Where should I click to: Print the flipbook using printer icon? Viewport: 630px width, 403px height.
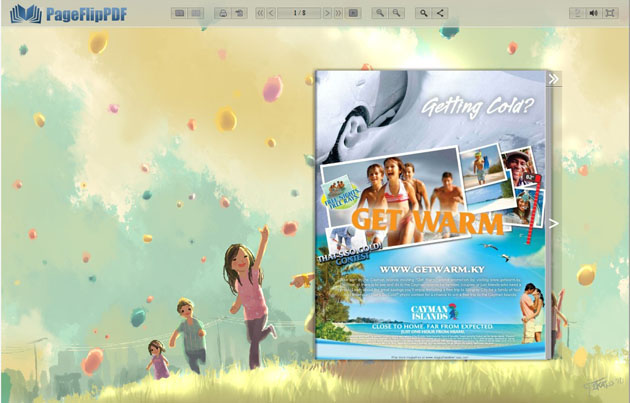223,13
